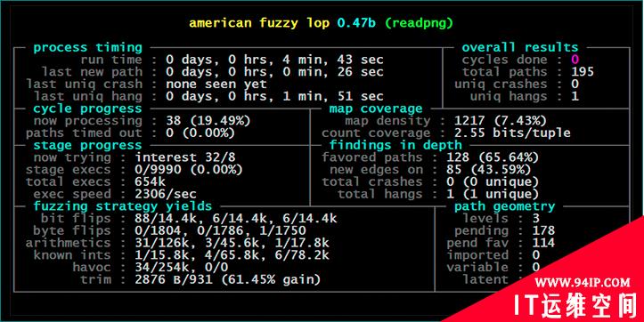Select bit flips yields '88/14.4k, 6/14.4k, 6/14.4k'

(236, 219)
